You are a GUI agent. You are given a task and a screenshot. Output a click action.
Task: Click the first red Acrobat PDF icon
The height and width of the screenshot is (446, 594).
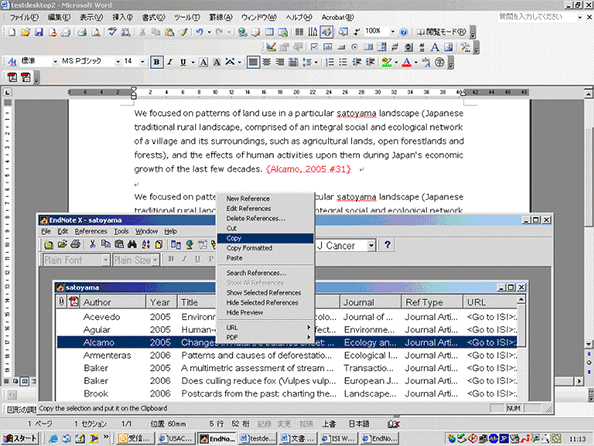pyautogui.click(x=12, y=78)
